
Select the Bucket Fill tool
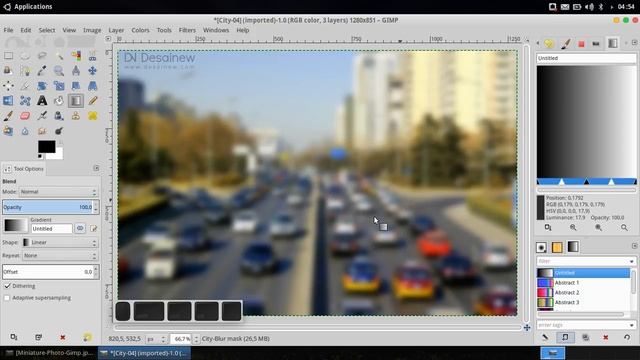coord(59,101)
